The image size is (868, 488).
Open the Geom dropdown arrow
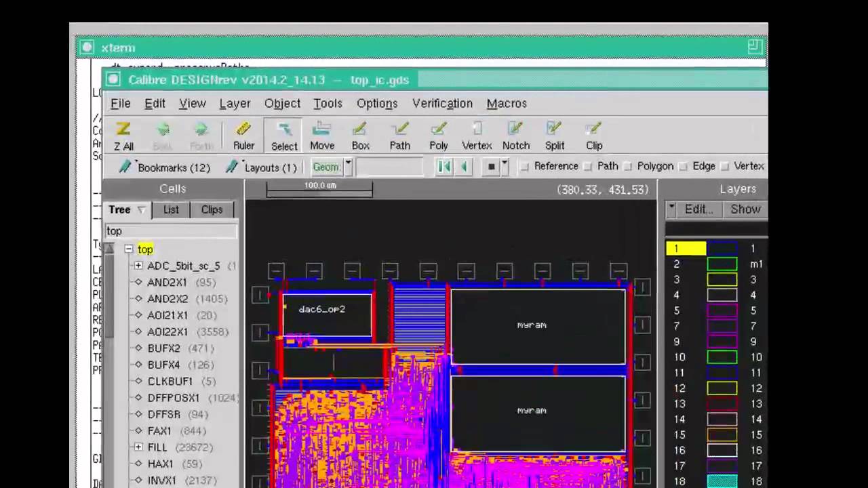pyautogui.click(x=348, y=167)
